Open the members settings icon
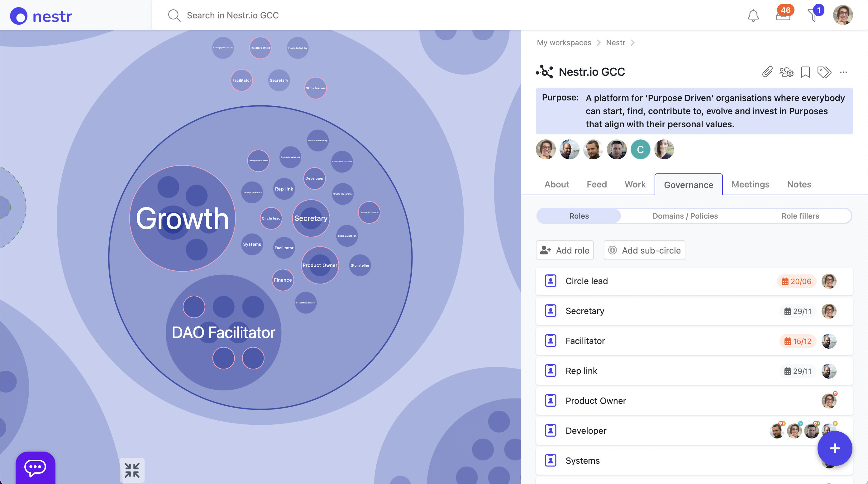This screenshot has height=484, width=868. coord(786,72)
